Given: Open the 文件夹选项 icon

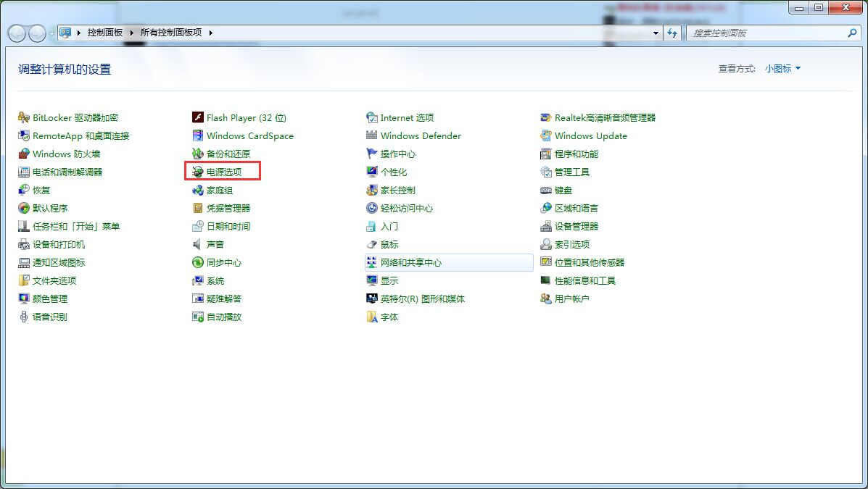Looking at the screenshot, I should coord(24,280).
